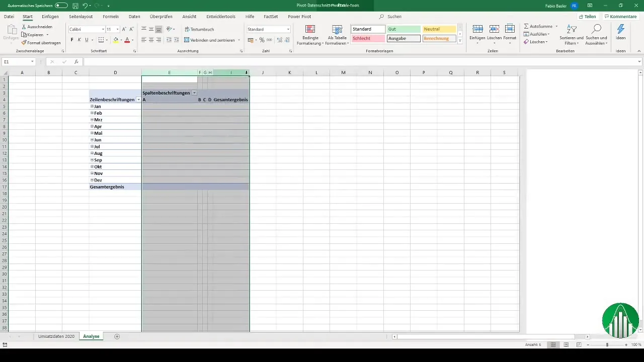Toggle bold formatting F
Image resolution: width=644 pixels, height=362 pixels.
pyautogui.click(x=72, y=40)
